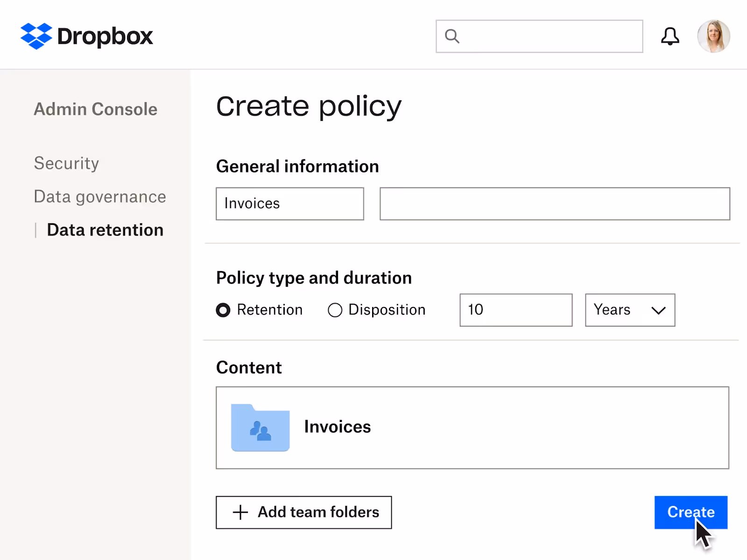This screenshot has height=560, width=747.
Task: Click Add team folders button
Action: (x=303, y=512)
